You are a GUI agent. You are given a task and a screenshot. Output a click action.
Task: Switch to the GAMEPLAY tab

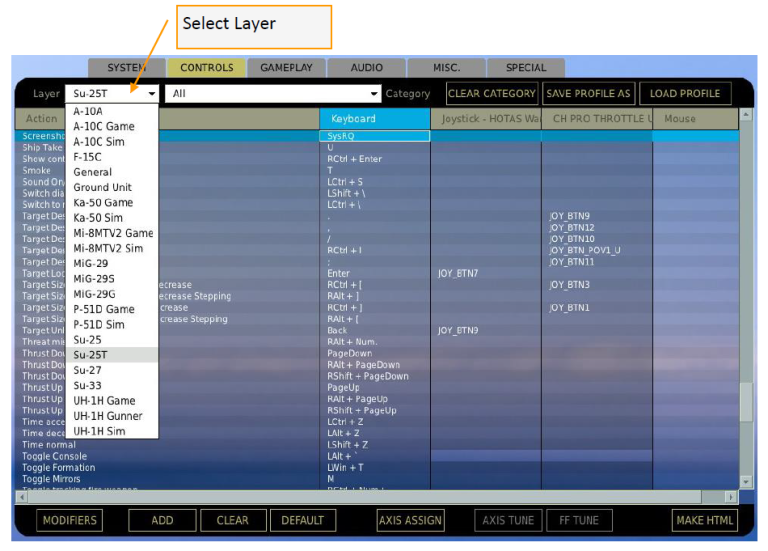pos(286,68)
